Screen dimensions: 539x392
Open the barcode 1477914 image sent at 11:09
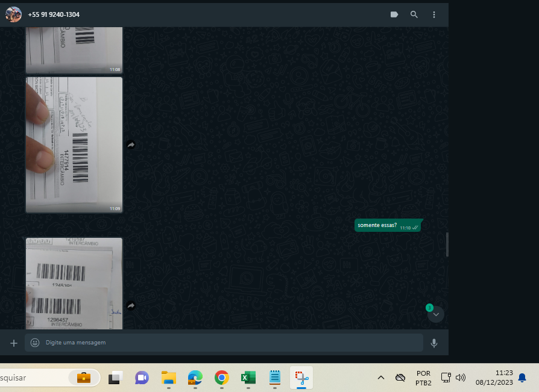(x=74, y=145)
